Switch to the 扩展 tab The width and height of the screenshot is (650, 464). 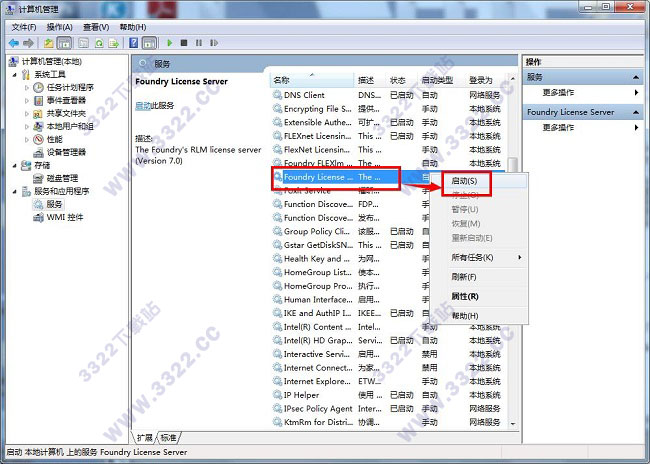pos(145,437)
